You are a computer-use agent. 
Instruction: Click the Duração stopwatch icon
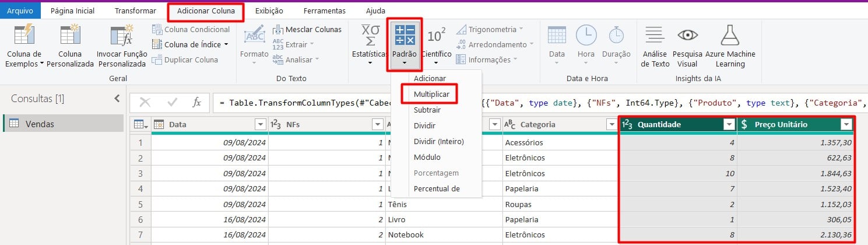616,36
